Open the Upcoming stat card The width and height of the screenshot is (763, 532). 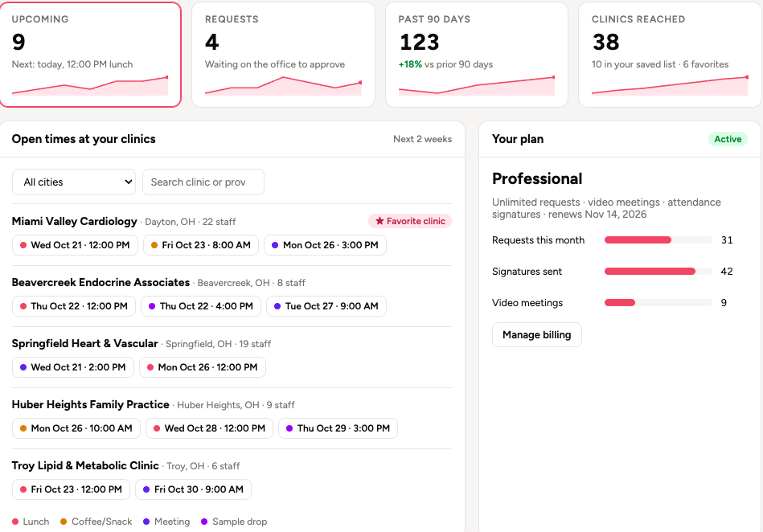tap(91, 55)
